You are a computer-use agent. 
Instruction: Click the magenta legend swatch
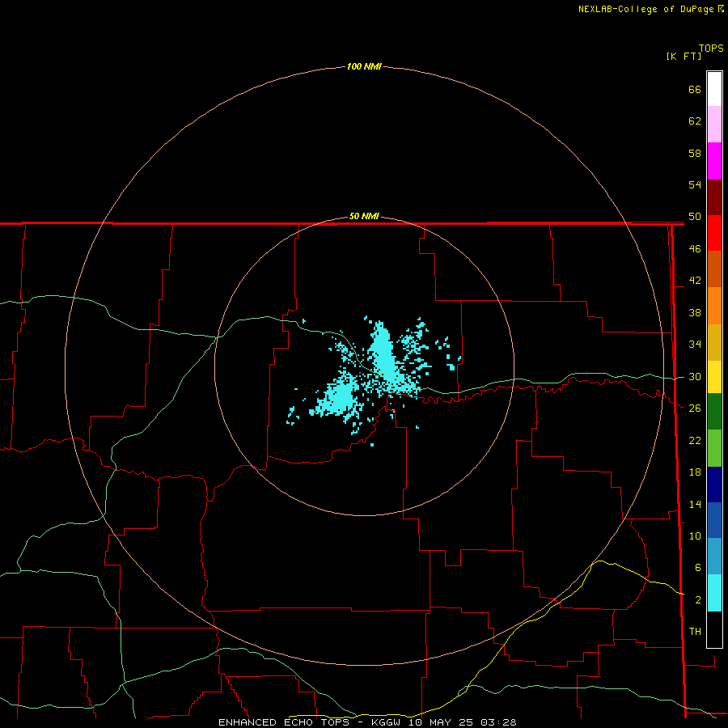(714, 161)
